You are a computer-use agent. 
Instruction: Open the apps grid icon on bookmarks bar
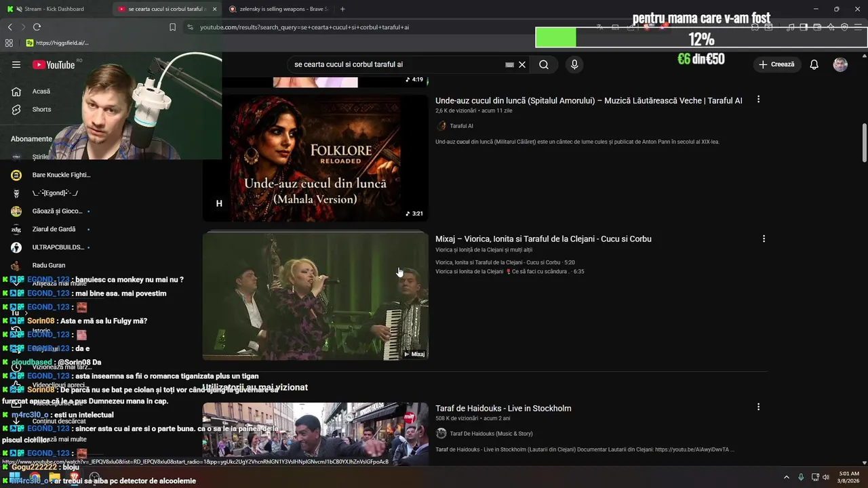9,43
